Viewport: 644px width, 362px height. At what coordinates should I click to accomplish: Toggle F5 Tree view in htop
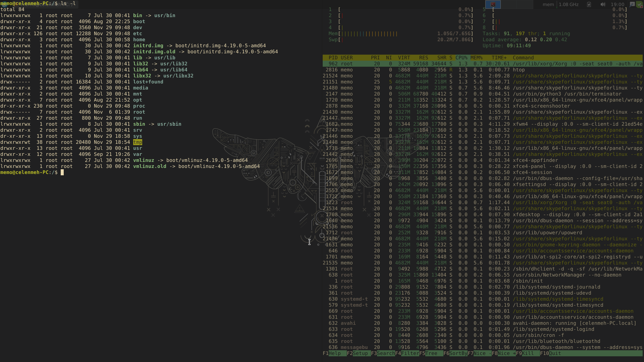tap(431, 353)
